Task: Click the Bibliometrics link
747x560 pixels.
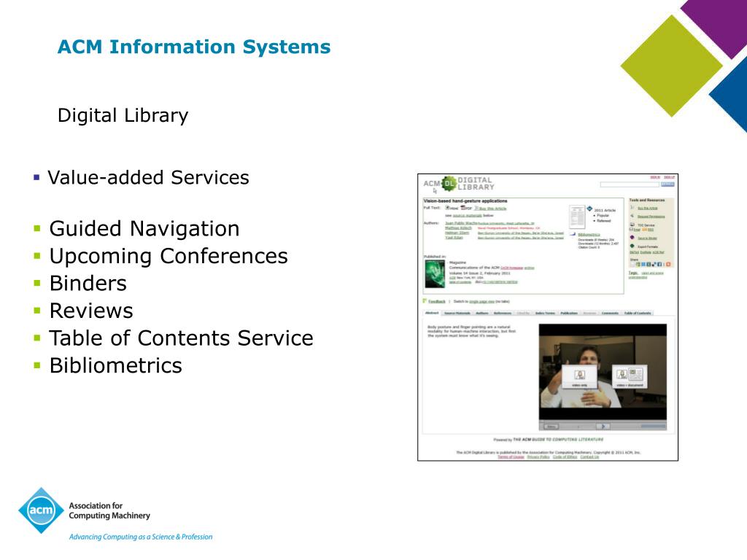Action: tap(589, 234)
